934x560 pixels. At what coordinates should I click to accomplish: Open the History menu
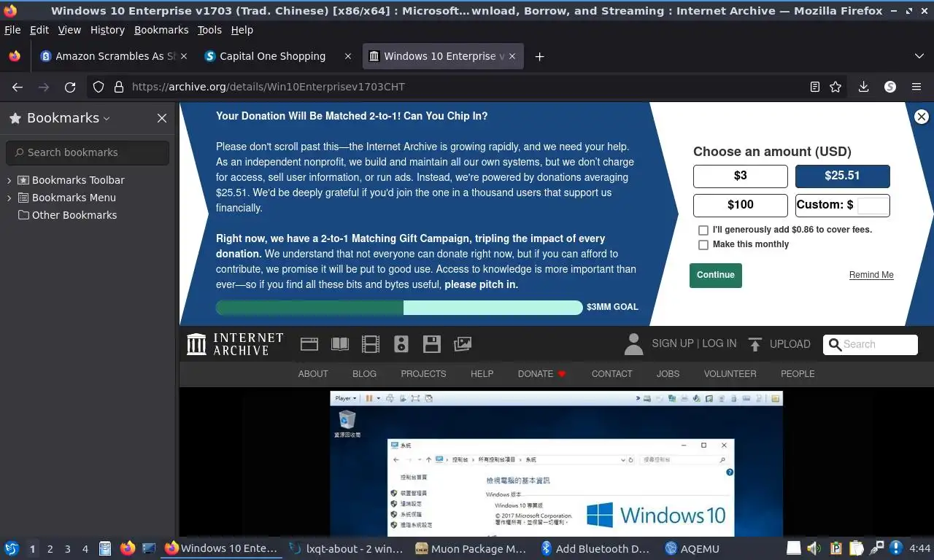pos(107,30)
